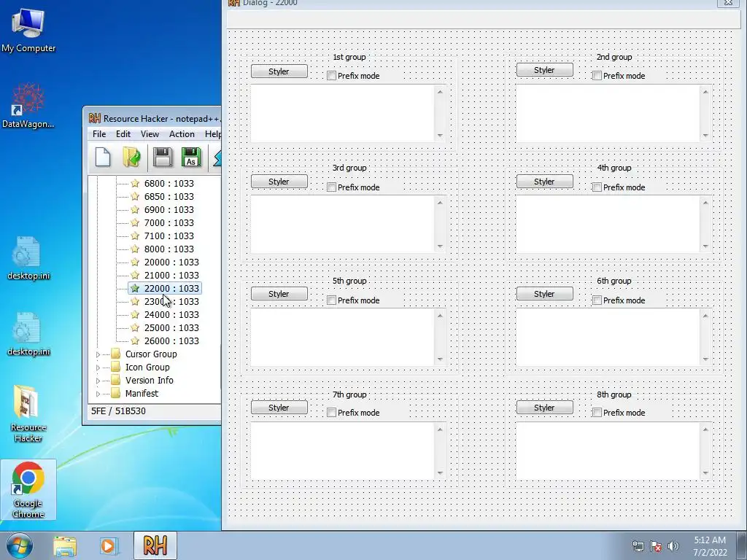Click the Styler button in 7th group
Screen dimensions: 747x560
279,408
